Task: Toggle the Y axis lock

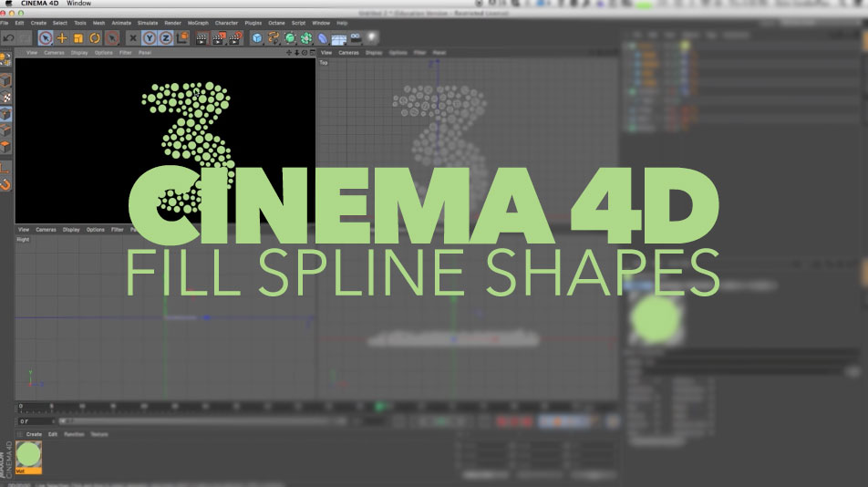Action: [149, 38]
